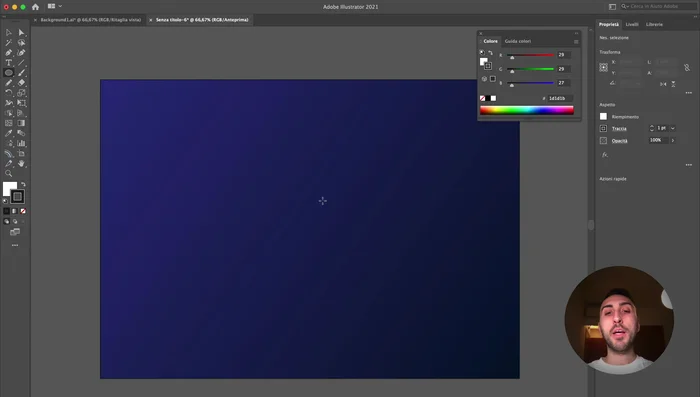Viewport: 700px width, 397px height.
Task: Select the Lasso tool
Action: point(21,43)
